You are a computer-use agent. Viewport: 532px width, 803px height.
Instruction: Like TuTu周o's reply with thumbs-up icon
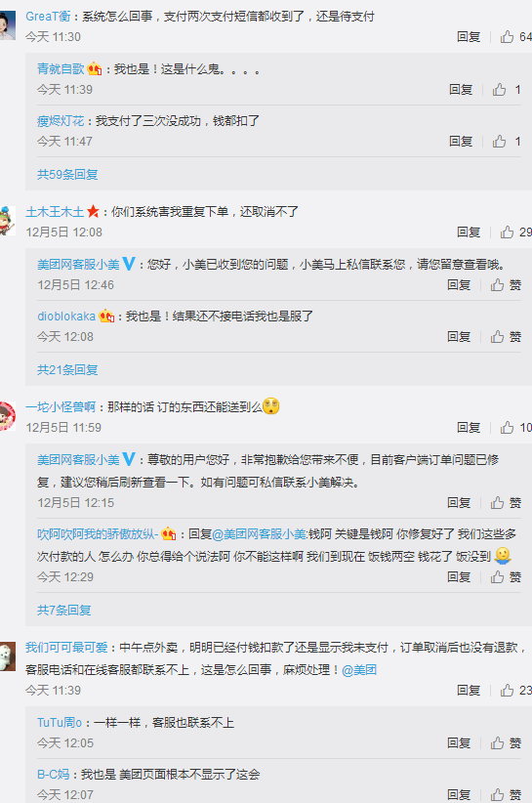497,743
